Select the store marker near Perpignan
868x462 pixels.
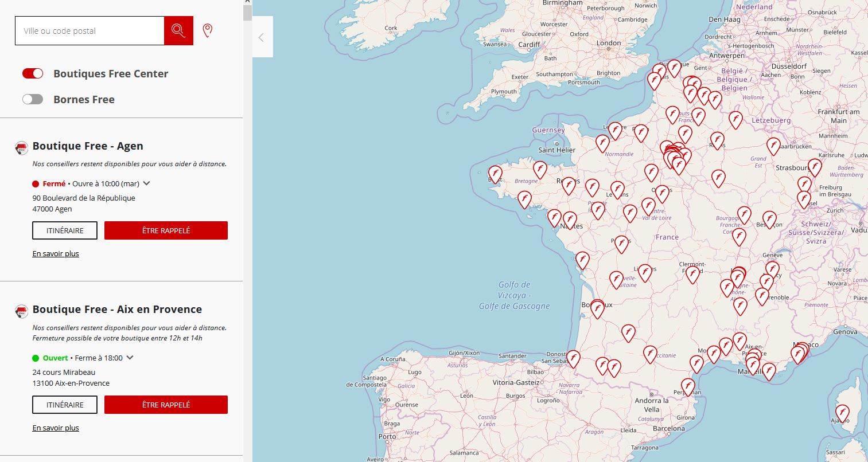click(688, 386)
